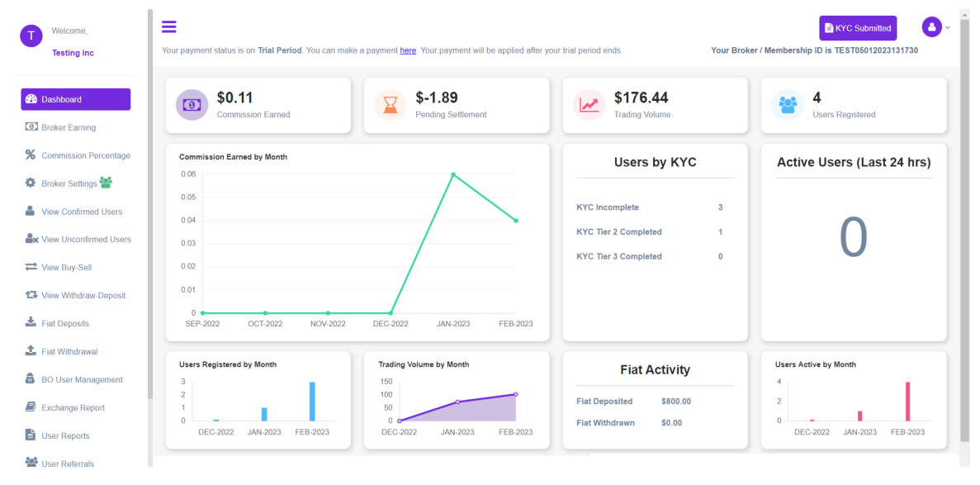
Task: Click the Fiat Withdrawal upload icon
Action: click(x=31, y=351)
